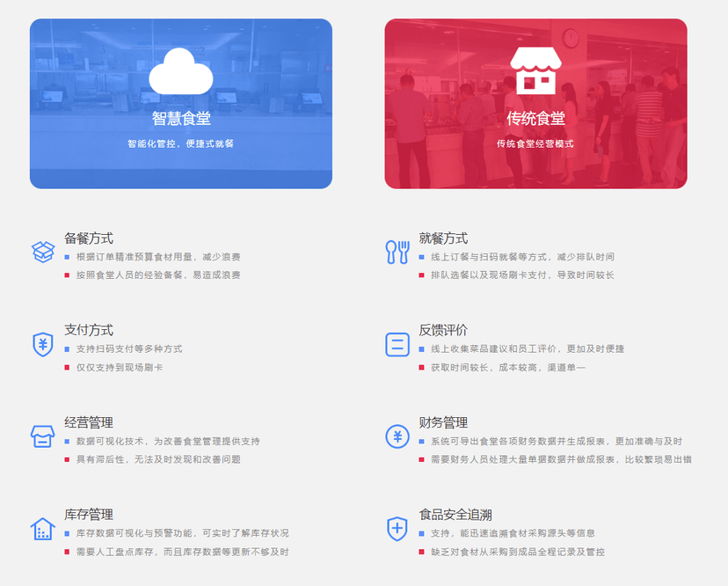This screenshot has width=728, height=586.
Task: Click the line 线上订餐与扫码就餐等方式，减少排队时间
Action: [x=523, y=257]
